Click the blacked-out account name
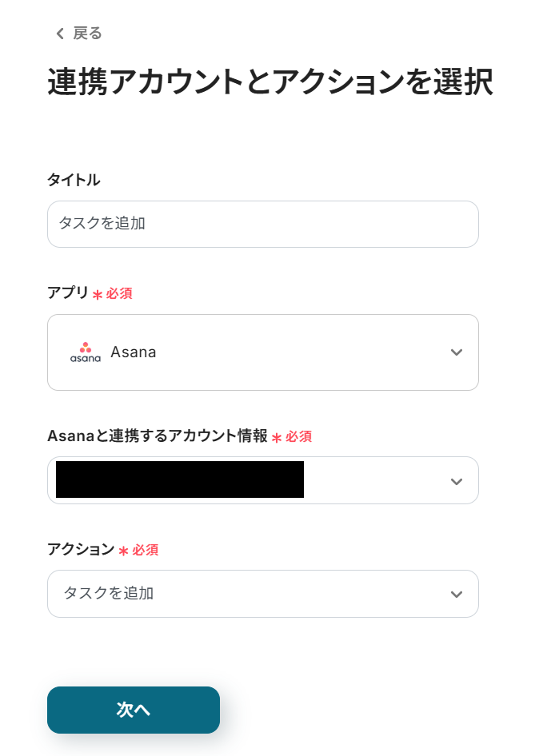 click(180, 480)
